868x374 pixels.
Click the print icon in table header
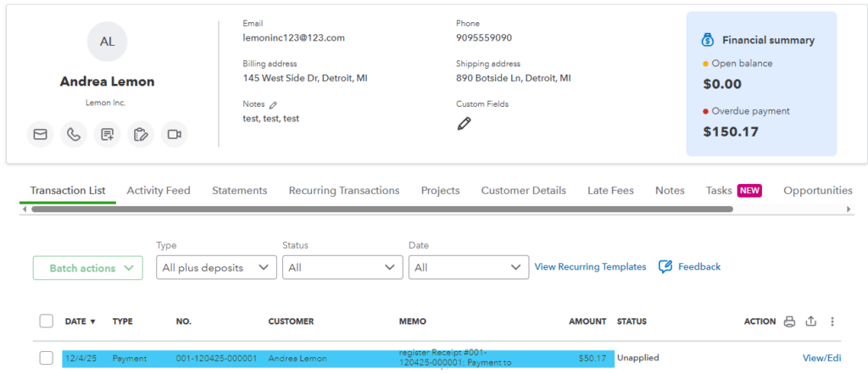[789, 321]
